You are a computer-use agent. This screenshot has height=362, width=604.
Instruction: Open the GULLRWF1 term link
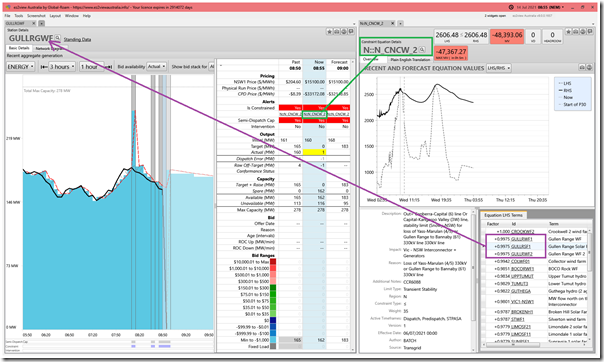click(x=522, y=239)
